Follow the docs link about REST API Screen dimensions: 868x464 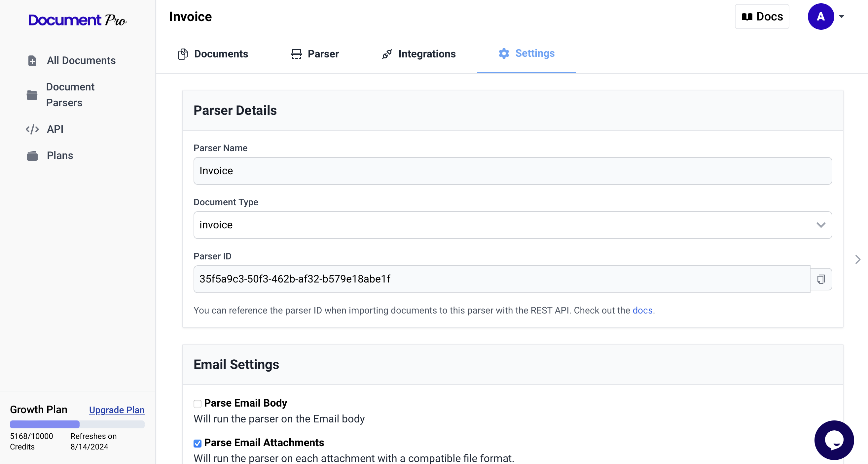tap(642, 311)
